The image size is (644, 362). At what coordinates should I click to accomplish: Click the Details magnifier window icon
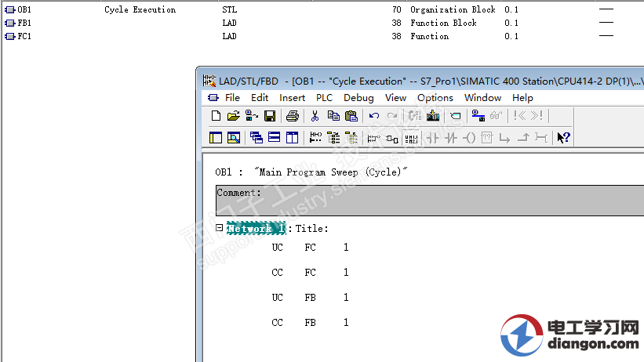click(234, 137)
